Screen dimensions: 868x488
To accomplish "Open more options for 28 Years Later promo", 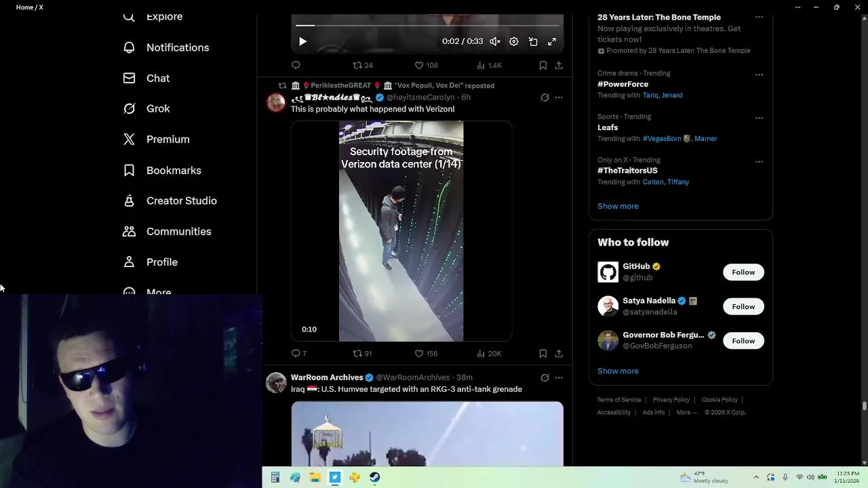I will [x=759, y=17].
